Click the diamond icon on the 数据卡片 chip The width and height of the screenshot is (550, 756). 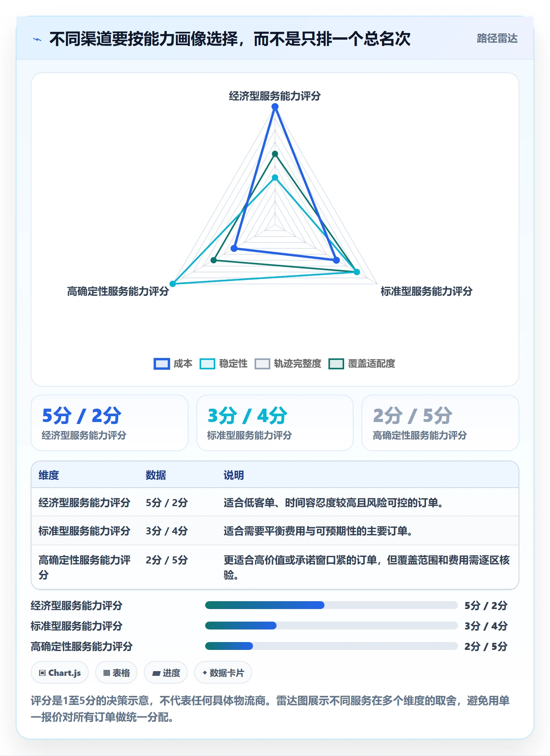(x=205, y=673)
